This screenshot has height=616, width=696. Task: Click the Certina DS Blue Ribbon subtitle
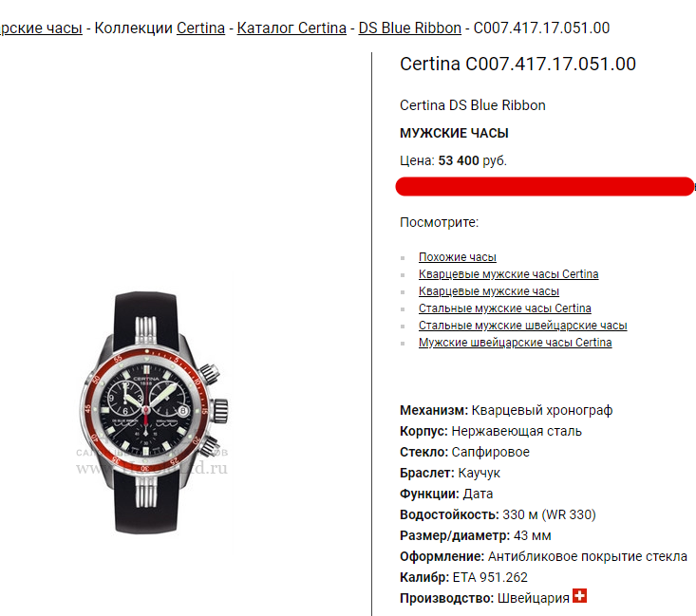[x=473, y=105]
